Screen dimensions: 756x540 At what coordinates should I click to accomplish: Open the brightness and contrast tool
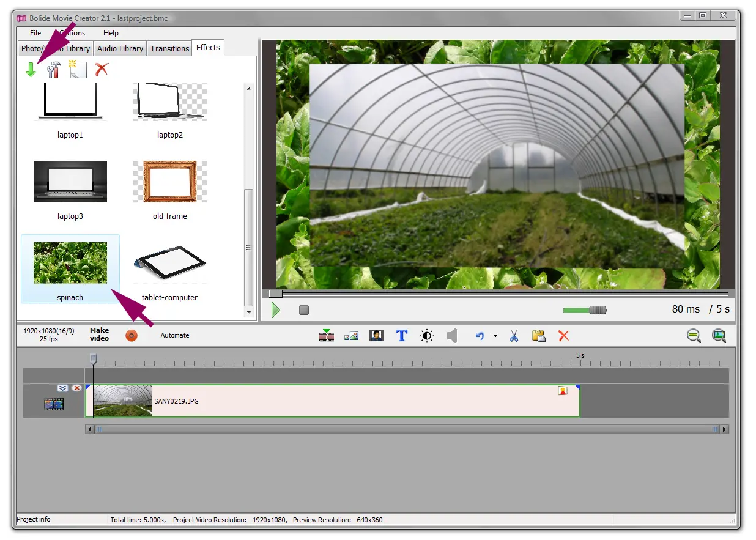click(427, 336)
